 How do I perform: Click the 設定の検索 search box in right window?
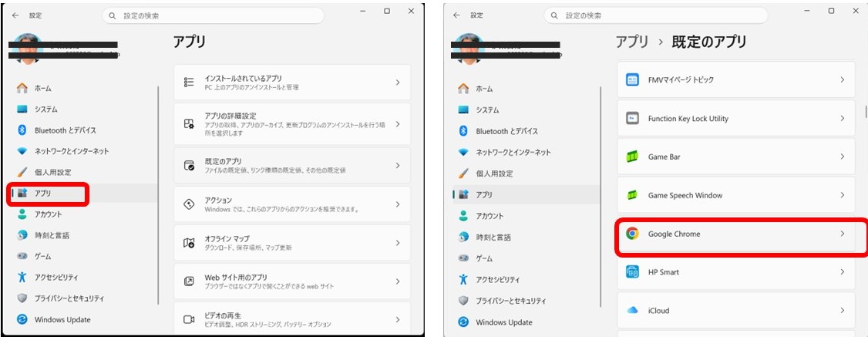[x=655, y=15]
